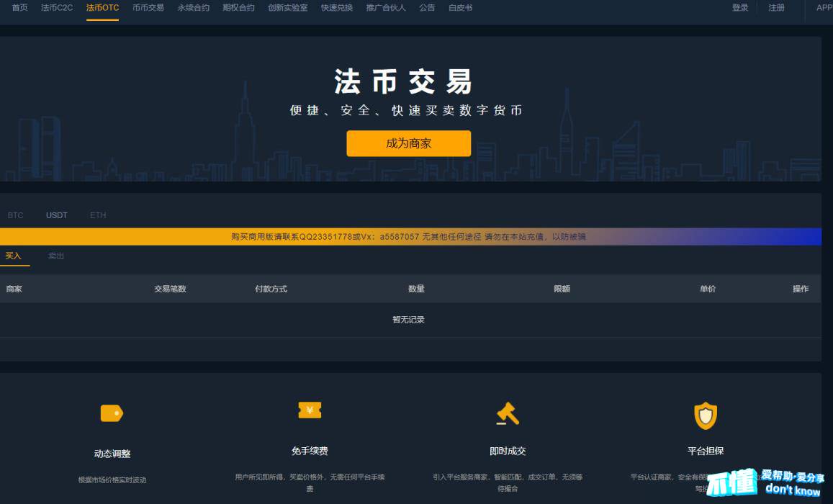
Task: Go to 法币C2C page
Action: [x=57, y=7]
